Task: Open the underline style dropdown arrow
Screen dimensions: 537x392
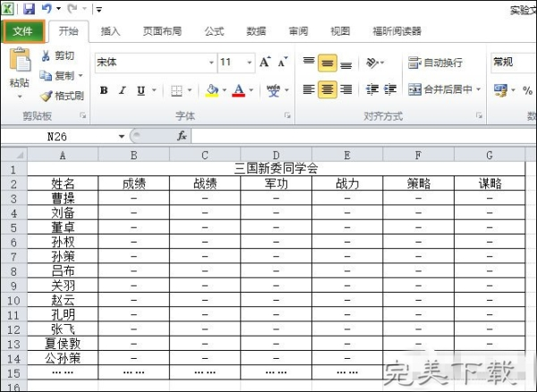Action: [x=154, y=90]
